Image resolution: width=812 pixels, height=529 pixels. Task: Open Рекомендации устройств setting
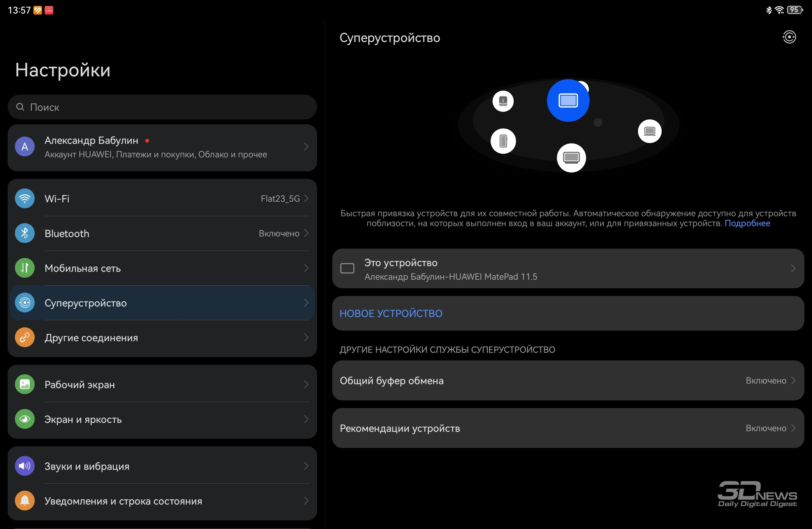tap(568, 428)
